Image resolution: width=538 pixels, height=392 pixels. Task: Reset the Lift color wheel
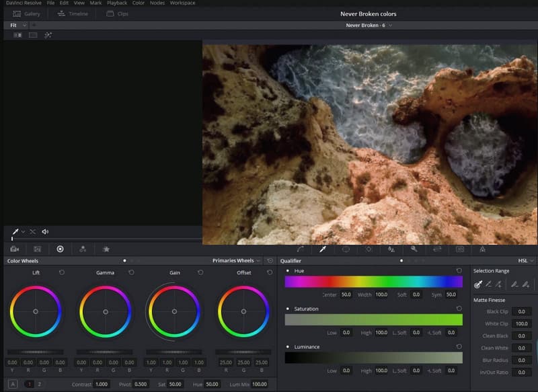coord(62,272)
